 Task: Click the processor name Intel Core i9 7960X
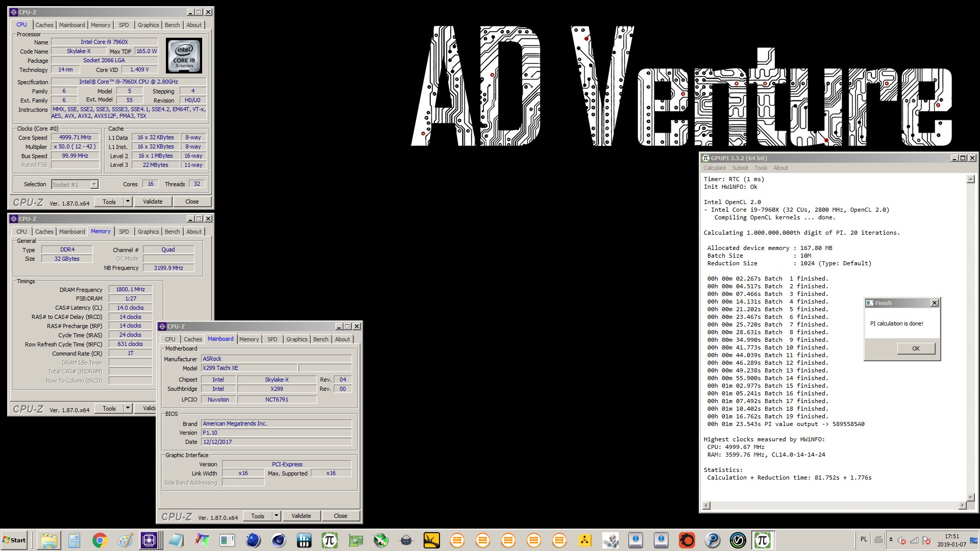coord(105,42)
